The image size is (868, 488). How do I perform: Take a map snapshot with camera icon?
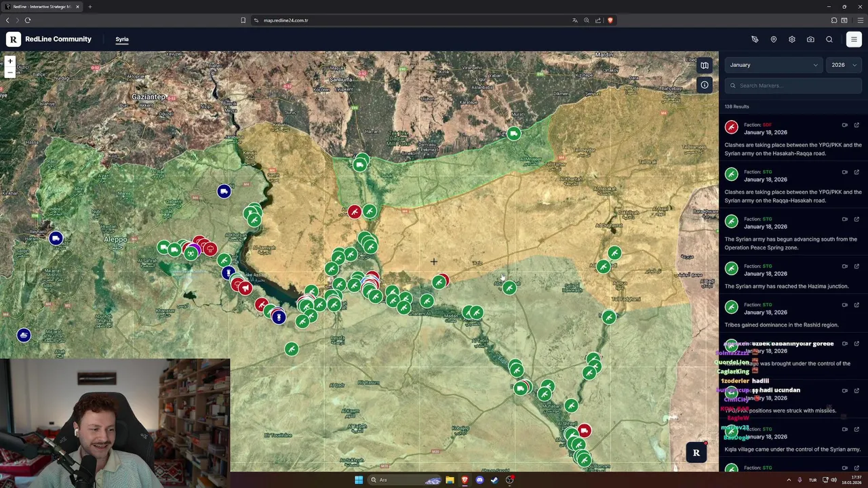click(810, 39)
